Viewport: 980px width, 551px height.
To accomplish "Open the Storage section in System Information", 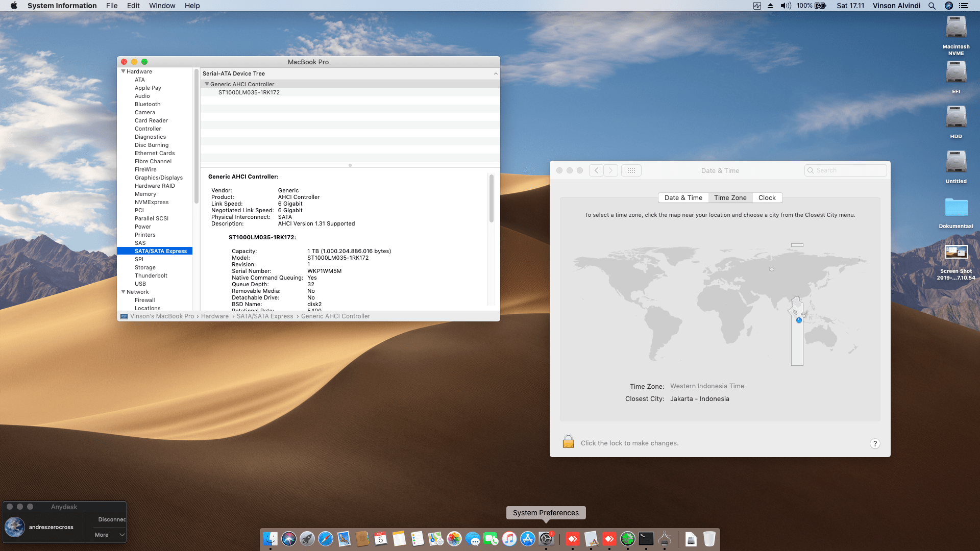I will click(x=145, y=267).
